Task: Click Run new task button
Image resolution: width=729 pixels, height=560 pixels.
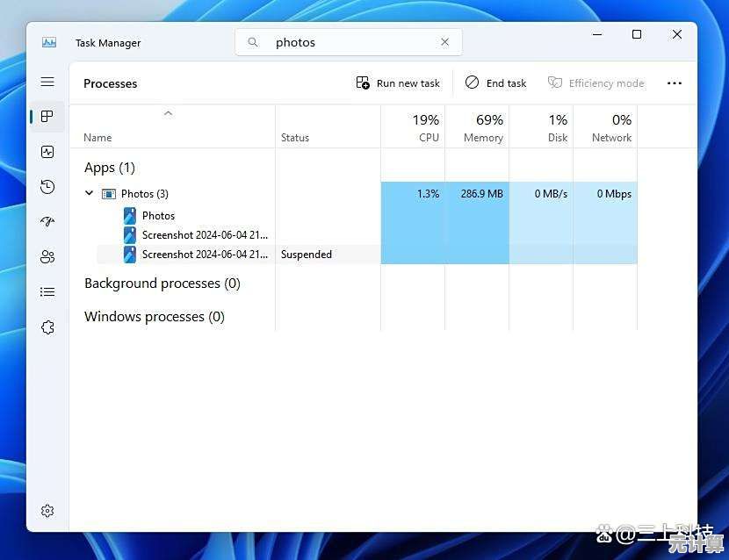Action: [398, 83]
